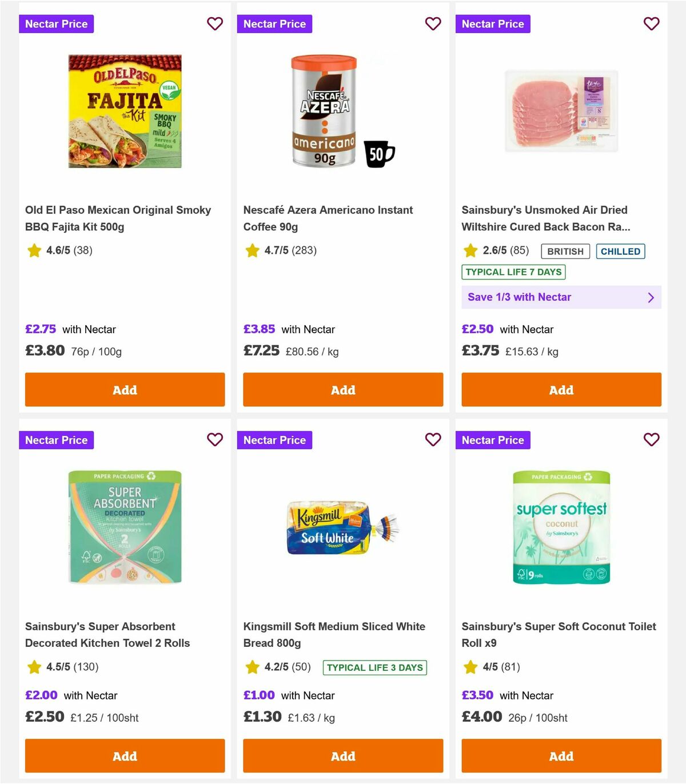Viewport: 686px width, 784px height.
Task: Favourite the Old El Paso Fajita Kit
Action: (x=215, y=24)
